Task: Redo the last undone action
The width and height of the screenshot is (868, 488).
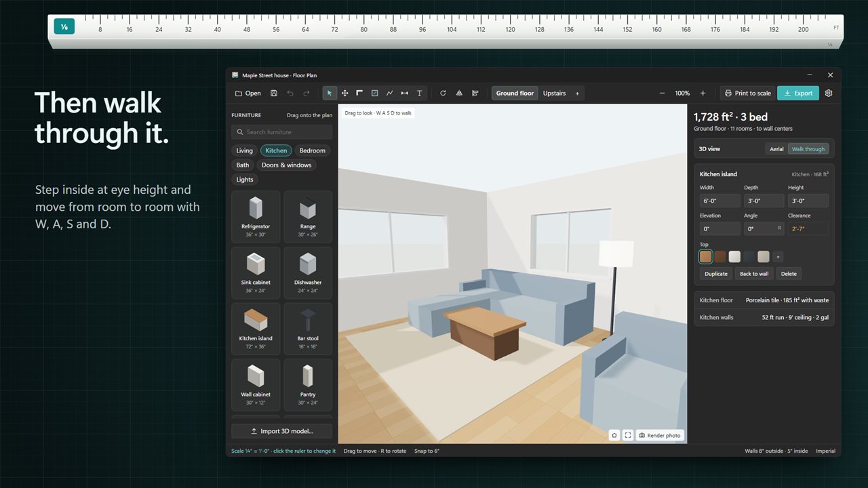Action: point(307,94)
